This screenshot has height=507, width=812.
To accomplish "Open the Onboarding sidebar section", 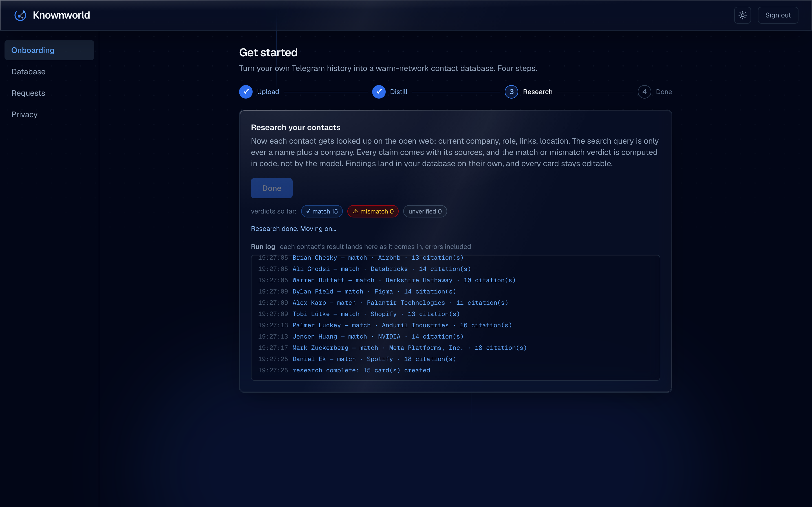I will pos(49,50).
